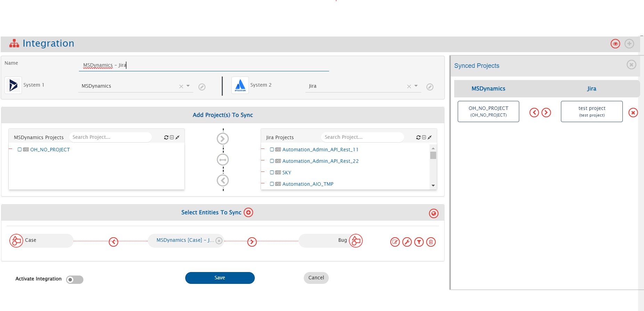Click the eye view icon in Integration header

click(x=615, y=44)
